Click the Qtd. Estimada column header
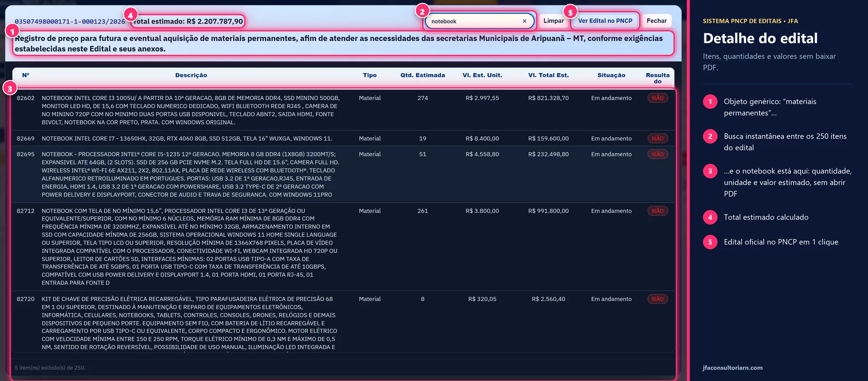Viewport: 868px width, 381px height. click(423, 75)
